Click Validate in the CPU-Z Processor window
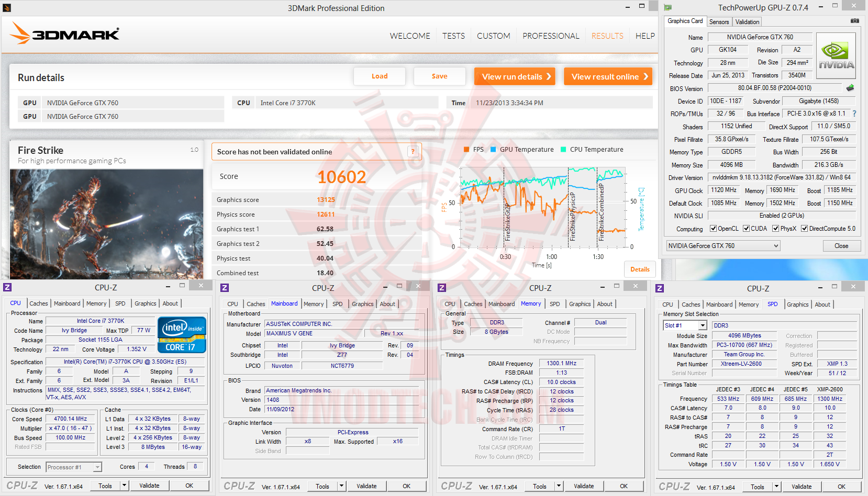Image resolution: width=868 pixels, height=496 pixels. click(149, 486)
